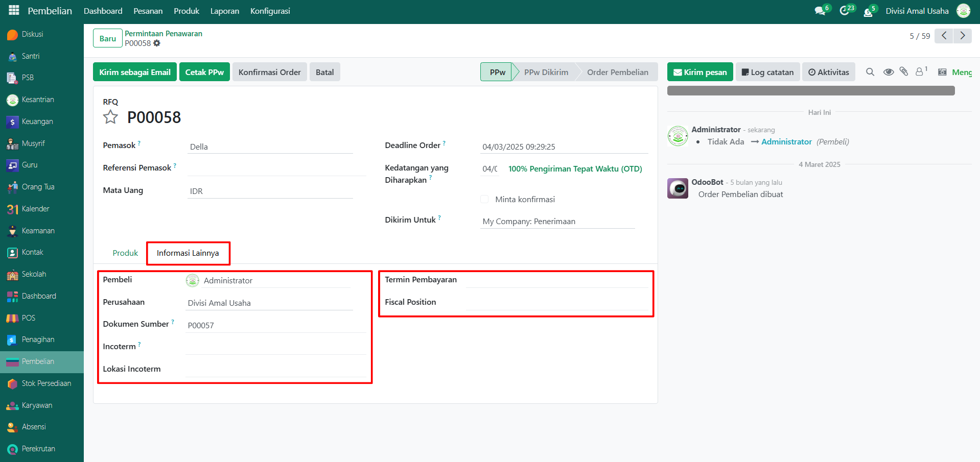Screen dimensions: 980x462
Task: Open the activities clock icon
Action: (845, 11)
